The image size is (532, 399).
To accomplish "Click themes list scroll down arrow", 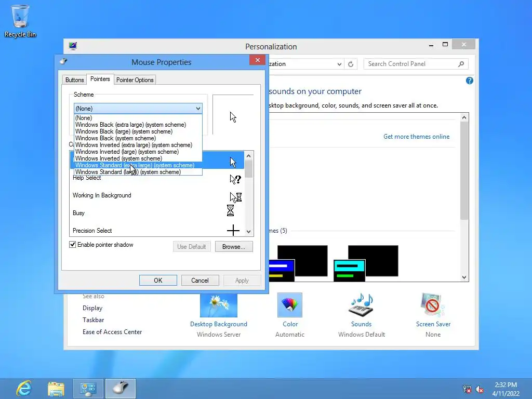I will (x=464, y=277).
